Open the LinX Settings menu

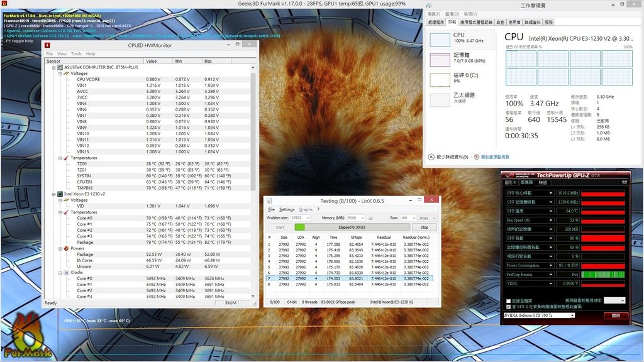pos(287,209)
